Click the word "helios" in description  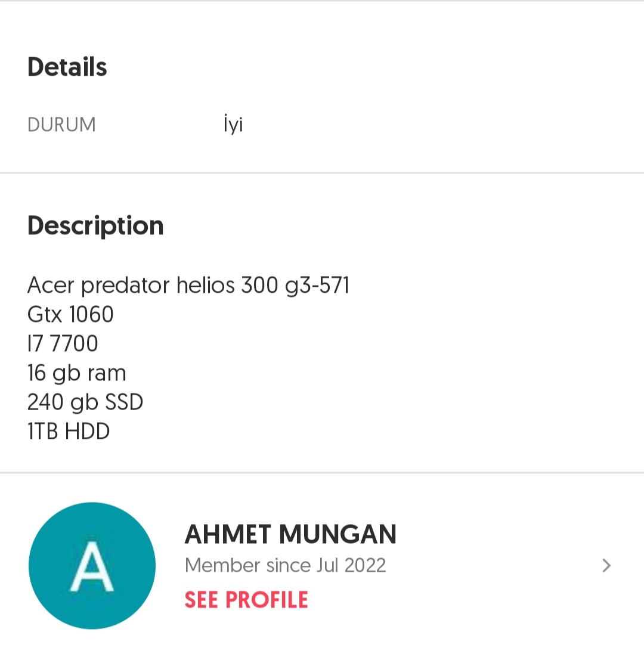[x=206, y=286]
